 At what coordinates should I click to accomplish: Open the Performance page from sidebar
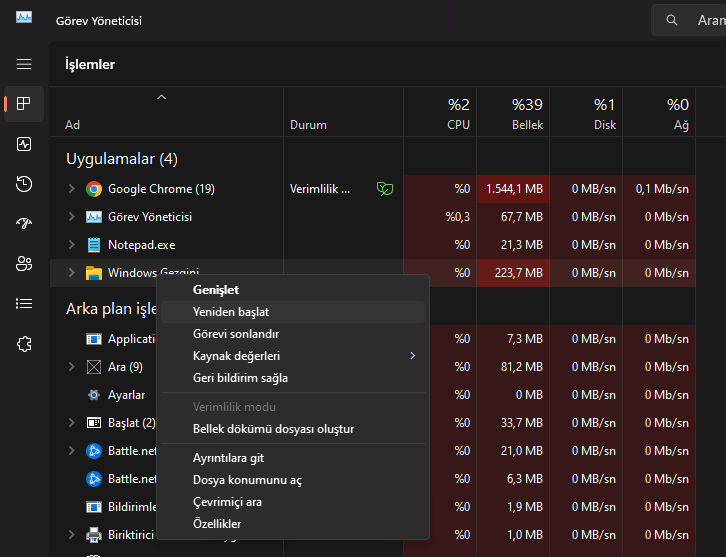coord(24,144)
